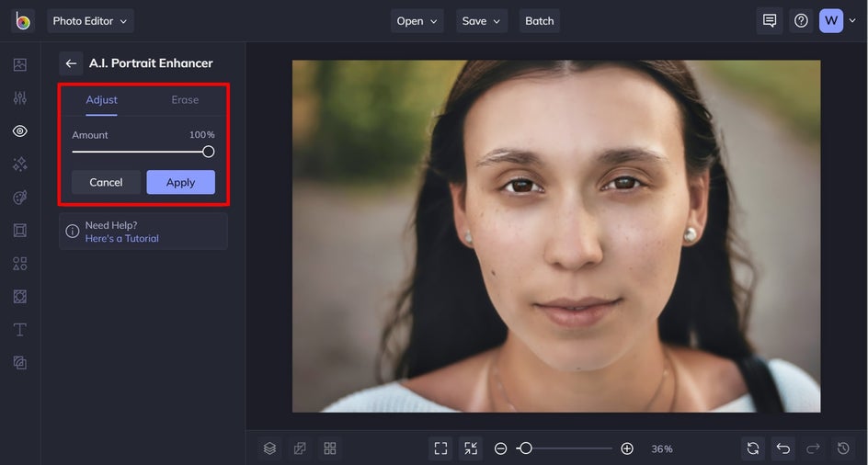The image size is (868, 465).
Task: Open the feedback chat icon
Action: (770, 21)
